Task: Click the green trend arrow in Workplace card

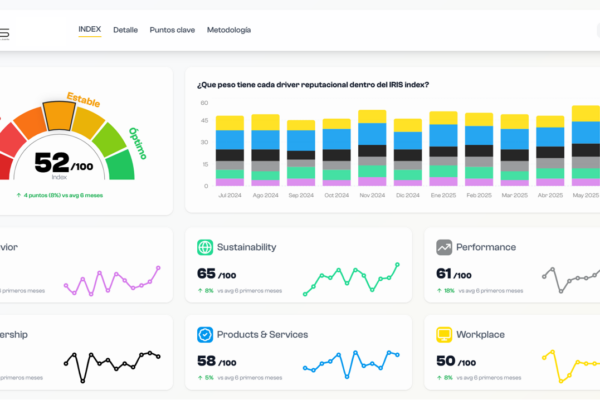Action: coord(441,378)
